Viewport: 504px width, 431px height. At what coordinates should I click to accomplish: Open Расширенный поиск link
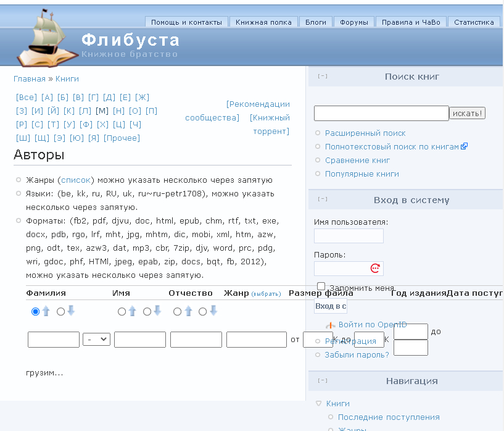[x=365, y=133]
